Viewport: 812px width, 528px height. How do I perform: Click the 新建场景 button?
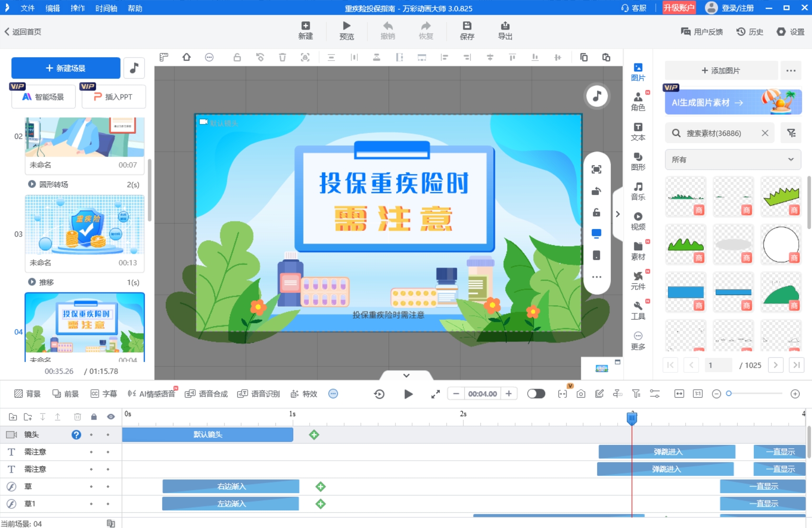(66, 68)
